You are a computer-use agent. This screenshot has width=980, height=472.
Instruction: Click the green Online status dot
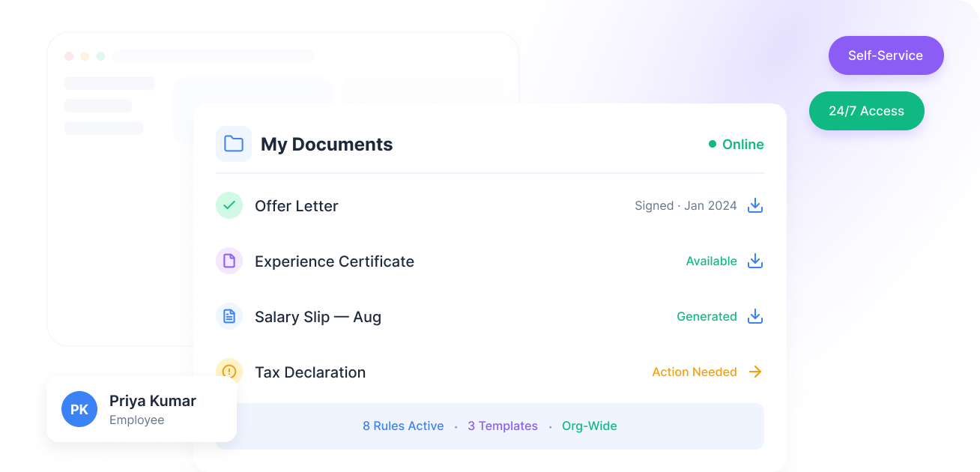click(713, 144)
